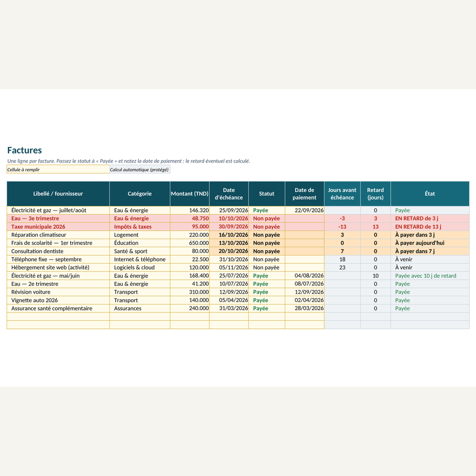The height and width of the screenshot is (476, 476).
Task: Select amount cell 95.000
Action: 190,226
